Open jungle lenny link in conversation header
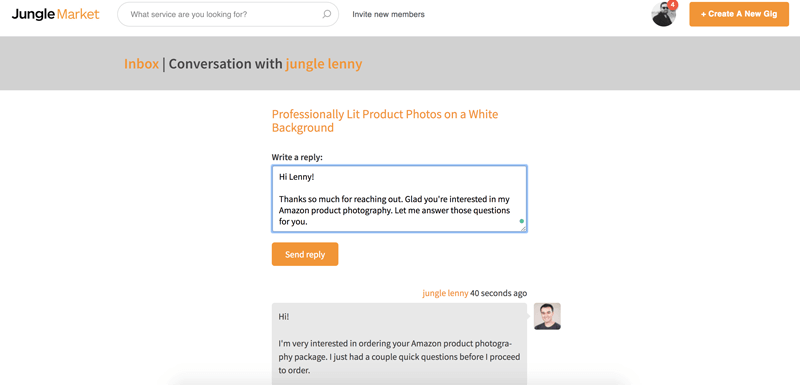Image resolution: width=800 pixels, height=385 pixels. pos(323,64)
